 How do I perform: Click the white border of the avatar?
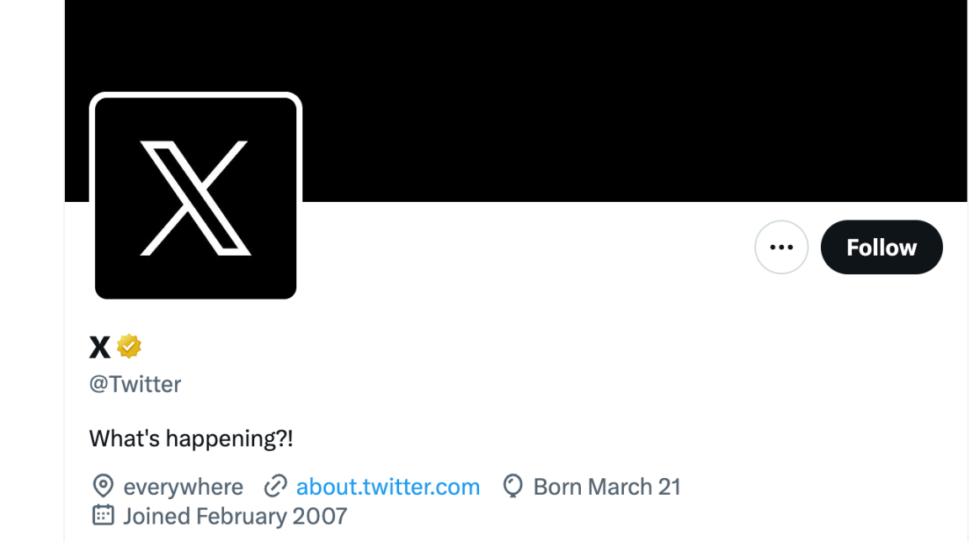pos(195,95)
